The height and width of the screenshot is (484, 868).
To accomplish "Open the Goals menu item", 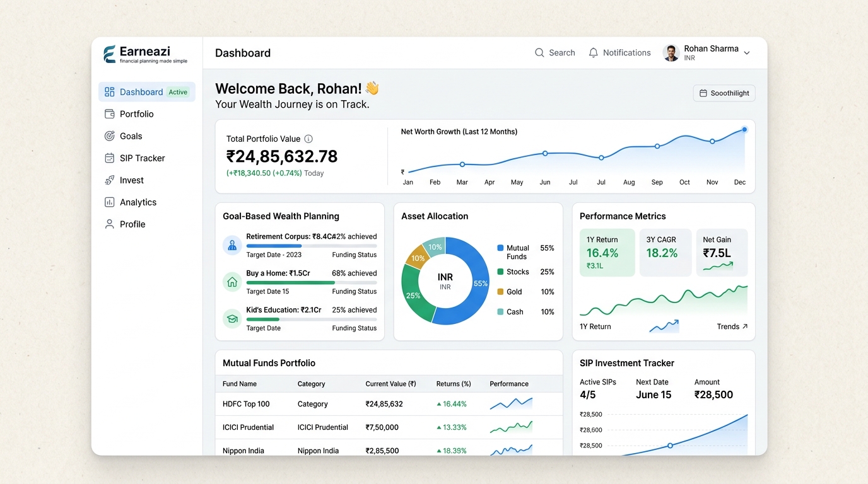I will coord(147,136).
